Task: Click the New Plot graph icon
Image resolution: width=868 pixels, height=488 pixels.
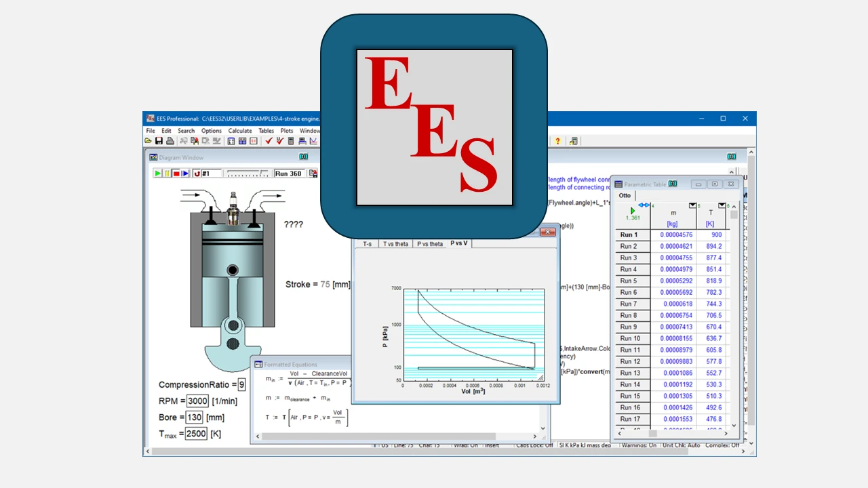Action: [x=313, y=141]
